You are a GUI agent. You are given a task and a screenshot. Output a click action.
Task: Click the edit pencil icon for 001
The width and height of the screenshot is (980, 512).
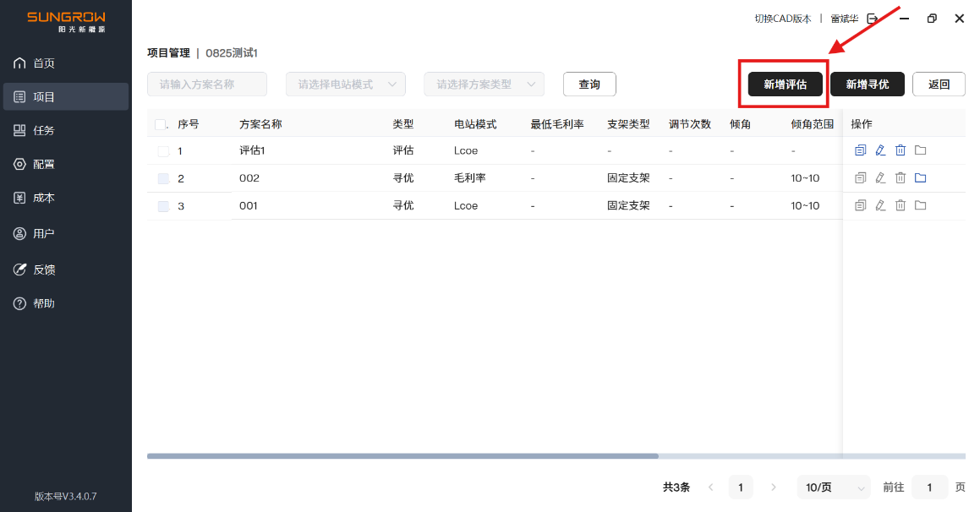pos(880,205)
